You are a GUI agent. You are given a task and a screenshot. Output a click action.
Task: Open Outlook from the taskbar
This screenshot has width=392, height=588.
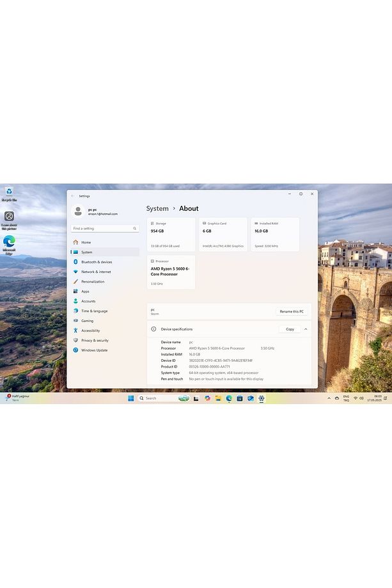coord(251,398)
